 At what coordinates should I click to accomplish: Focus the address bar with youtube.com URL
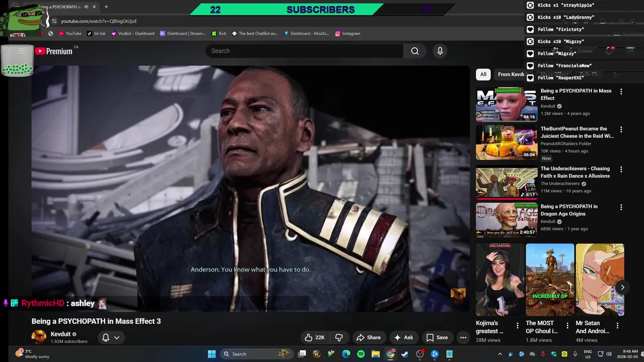(x=99, y=21)
